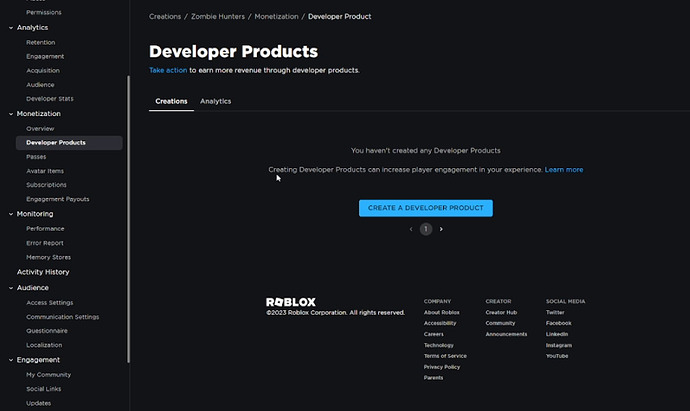The height and width of the screenshot is (411, 690).
Task: Open Permissions in the sidebar
Action: coord(44,12)
